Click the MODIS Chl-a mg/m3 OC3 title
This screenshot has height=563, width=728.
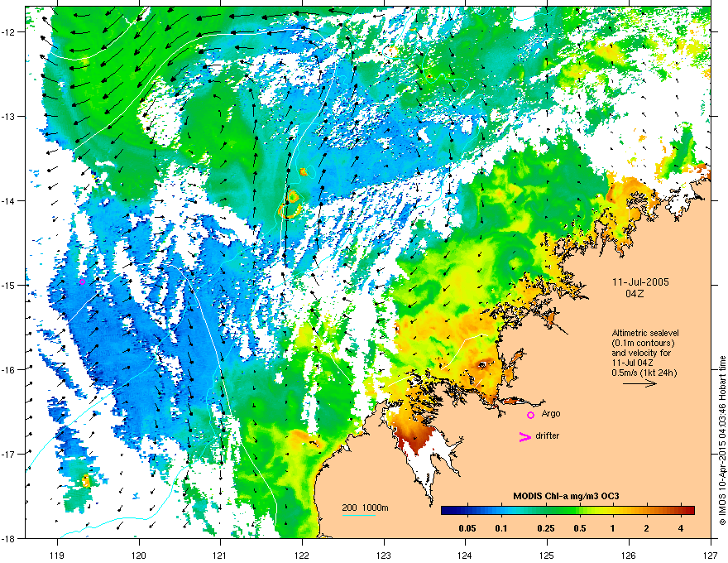pos(566,496)
